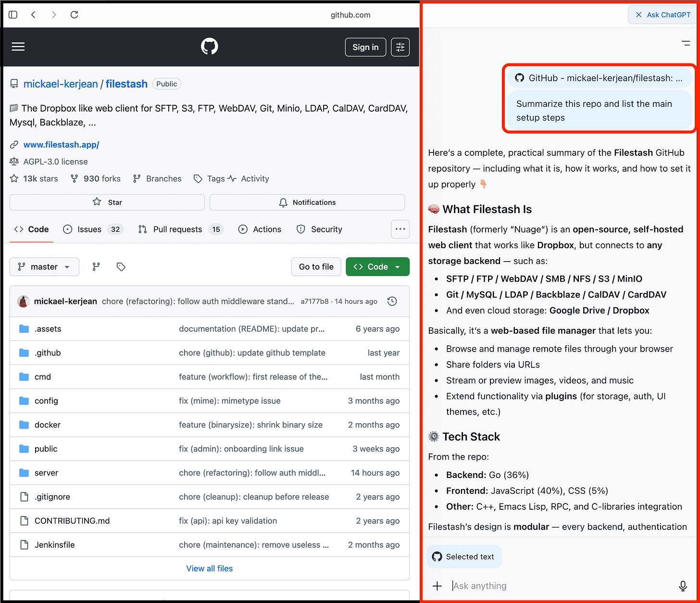Viewport: 700px width, 603px height.
Task: Open GitHub hamburger navigation menu
Action: 18,47
